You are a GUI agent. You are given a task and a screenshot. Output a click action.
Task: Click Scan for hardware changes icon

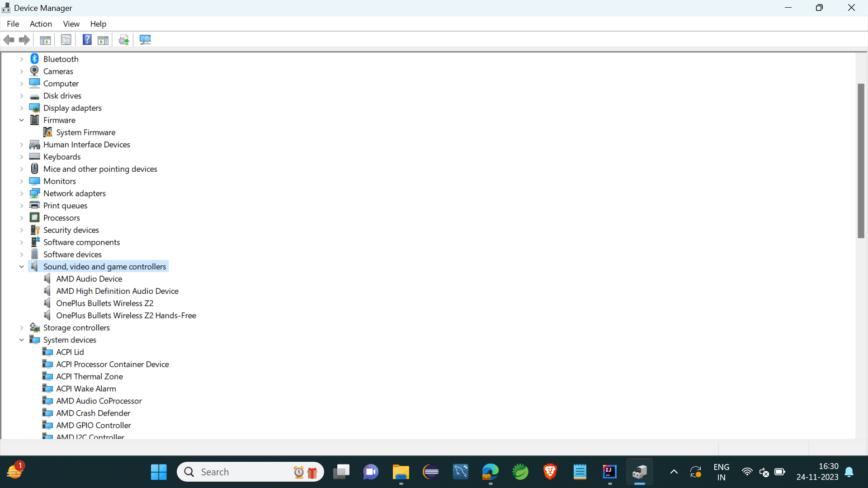tap(145, 40)
